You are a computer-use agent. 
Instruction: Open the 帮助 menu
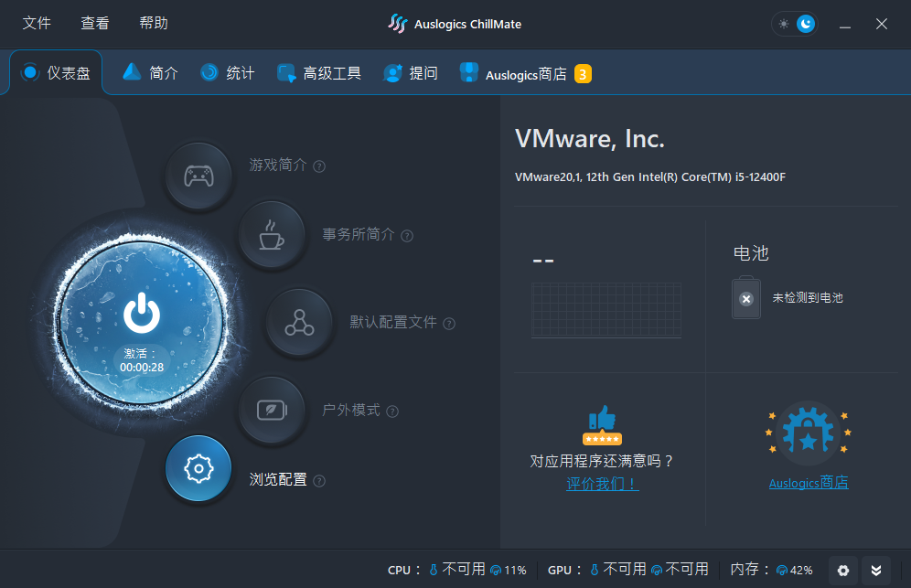(x=154, y=23)
